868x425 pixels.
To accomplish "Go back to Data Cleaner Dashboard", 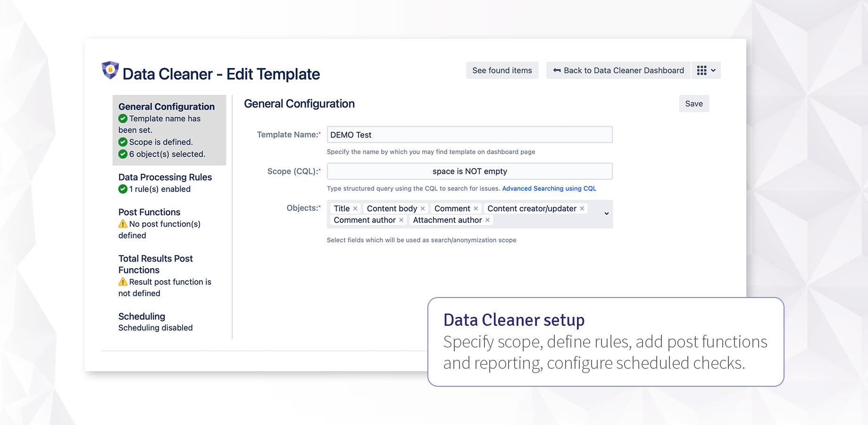I will pyautogui.click(x=618, y=70).
